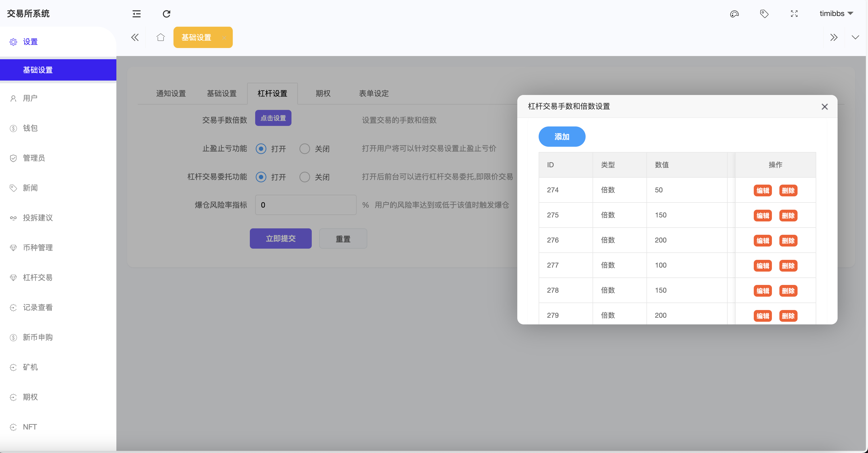
Task: Click the 爆仓风险率指标 input field
Action: pos(305,205)
